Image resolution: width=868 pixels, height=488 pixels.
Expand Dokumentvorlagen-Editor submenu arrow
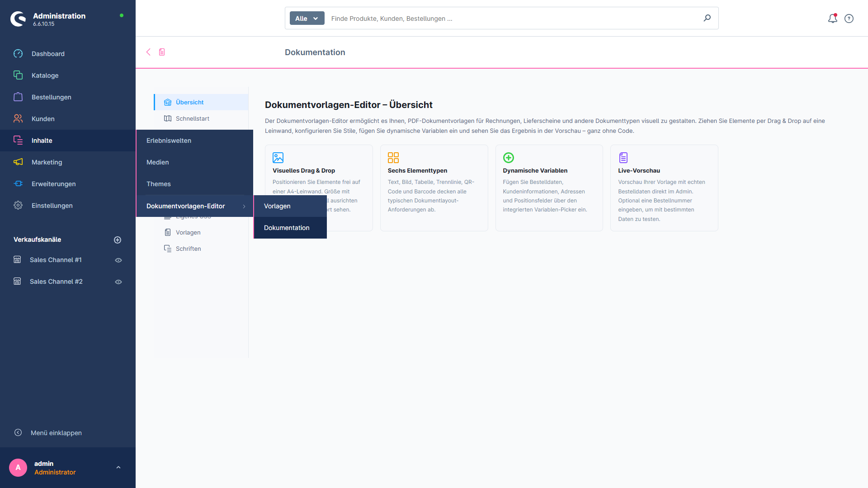pos(244,206)
